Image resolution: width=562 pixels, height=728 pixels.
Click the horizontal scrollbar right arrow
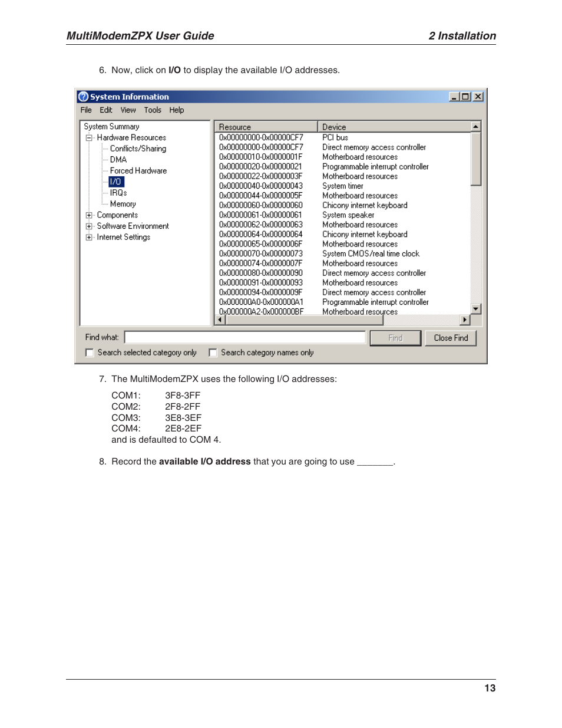465,320
